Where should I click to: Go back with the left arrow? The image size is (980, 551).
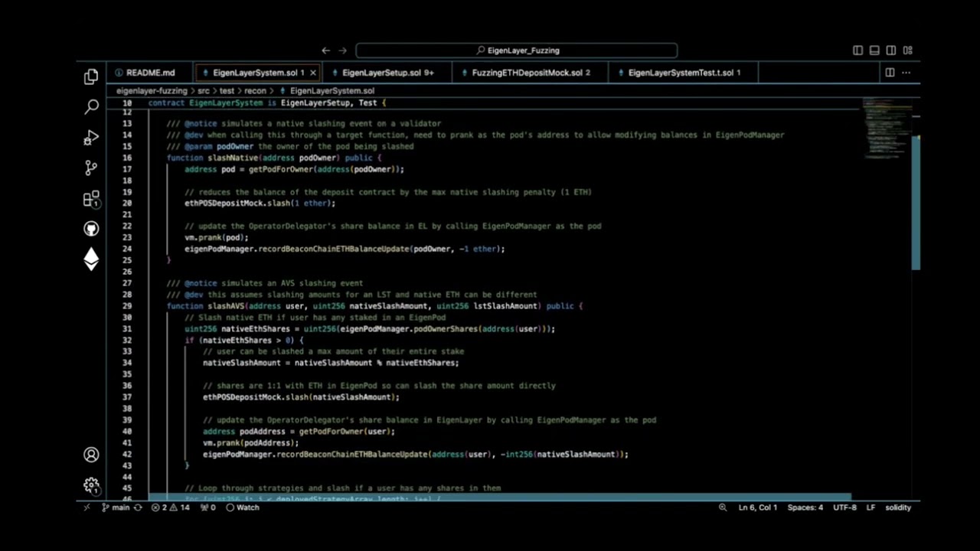click(x=325, y=51)
